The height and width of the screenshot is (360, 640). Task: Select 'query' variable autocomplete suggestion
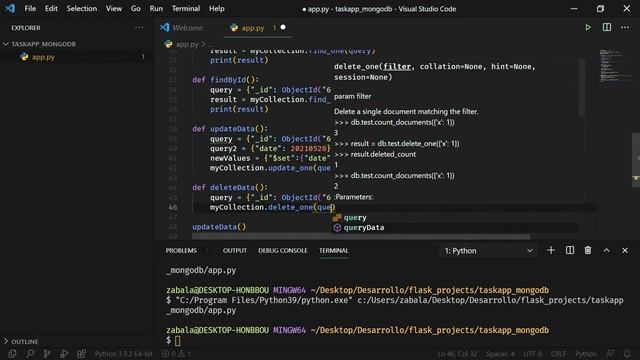click(x=455, y=218)
